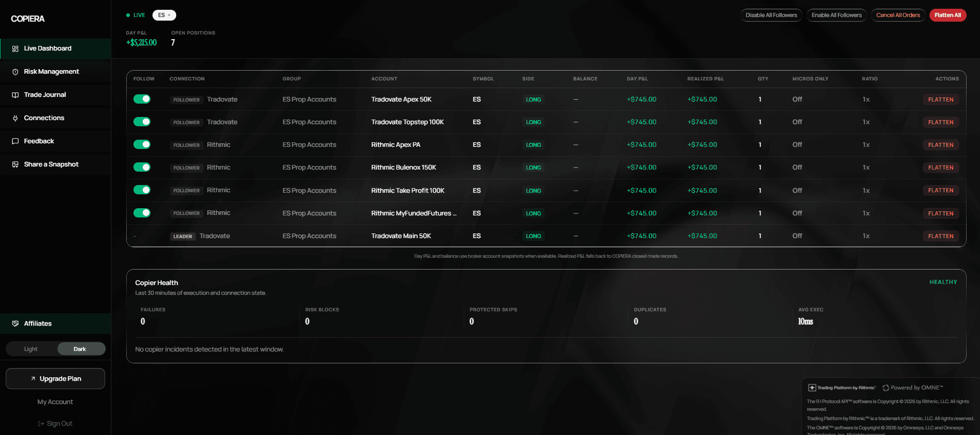Toggle follow for Rithmic Apex PA
This screenshot has width=980, height=435.
coord(142,144)
